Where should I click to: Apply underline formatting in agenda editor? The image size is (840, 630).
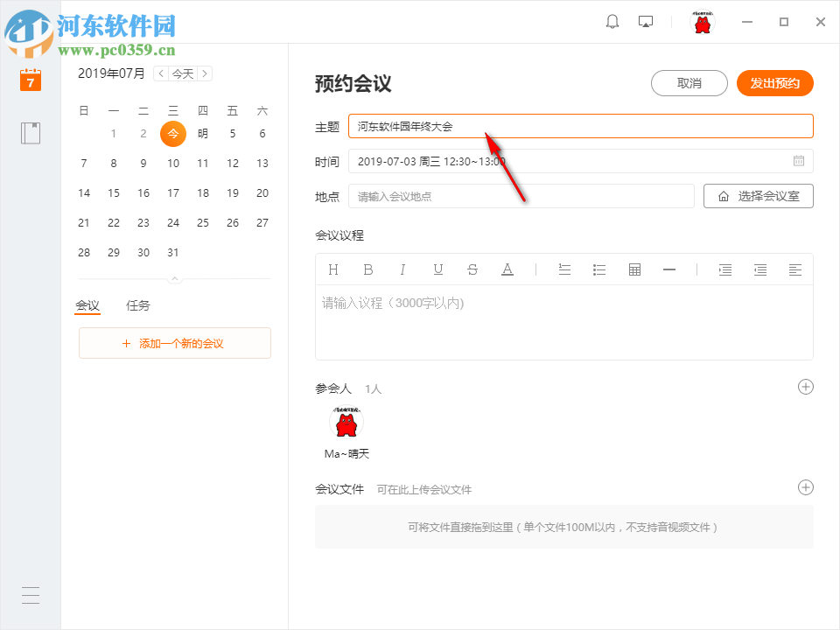(x=437, y=269)
